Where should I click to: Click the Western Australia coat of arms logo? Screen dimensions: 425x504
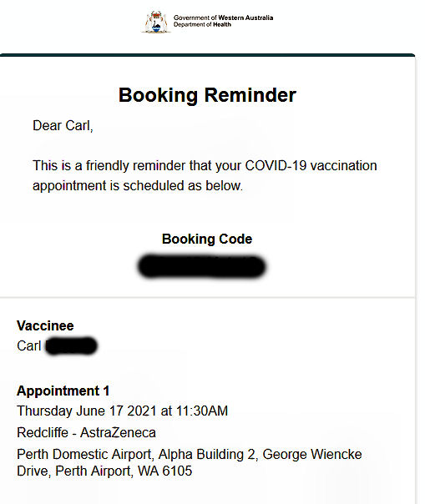pyautogui.click(x=156, y=22)
